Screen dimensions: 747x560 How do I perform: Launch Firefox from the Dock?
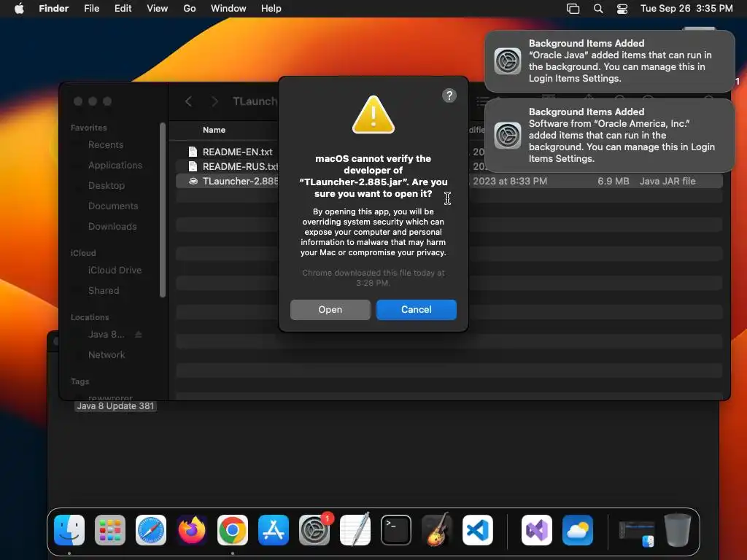click(x=192, y=530)
